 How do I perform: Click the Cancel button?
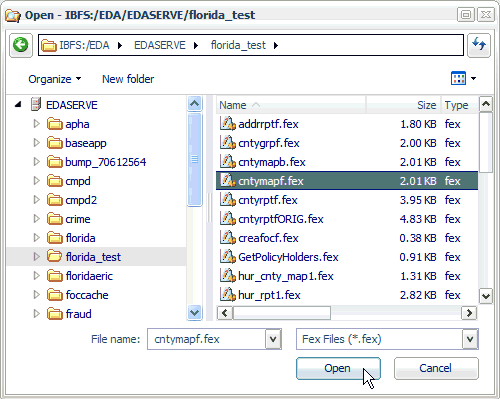click(436, 368)
